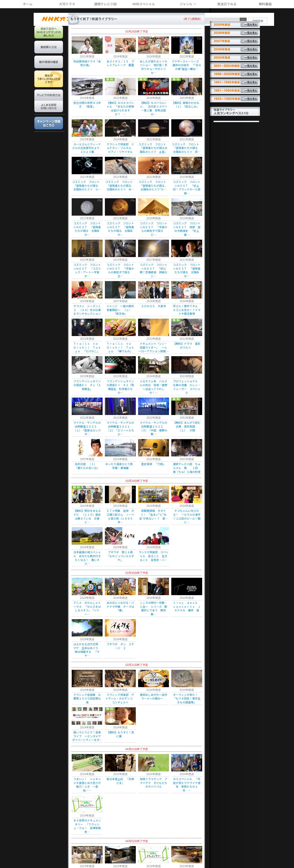This screenshot has width=294, height=868.
Task: Open the クラシック倶楽部 ジョナタン・フルネル thumbnail
Action: [120, 128]
